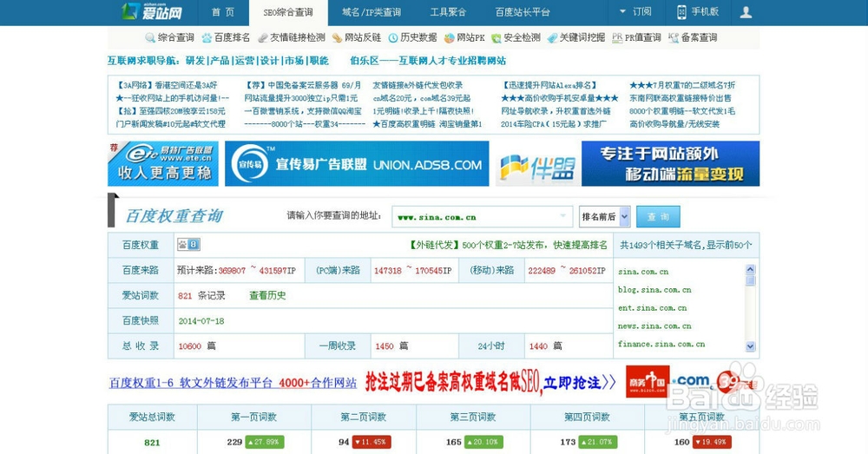This screenshot has width=868, height=454.
Task: Select finance.sina.com.cn in subdomain list
Action: (661, 344)
